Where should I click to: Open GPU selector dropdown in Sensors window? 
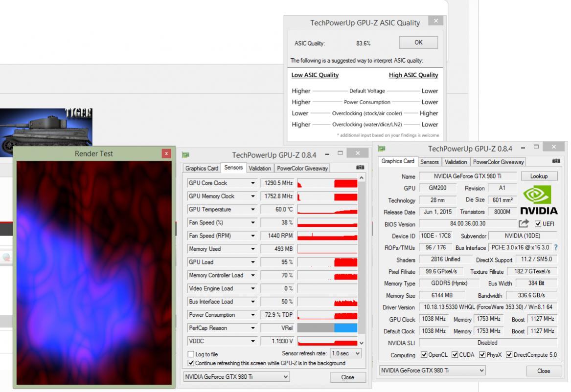tap(236, 377)
